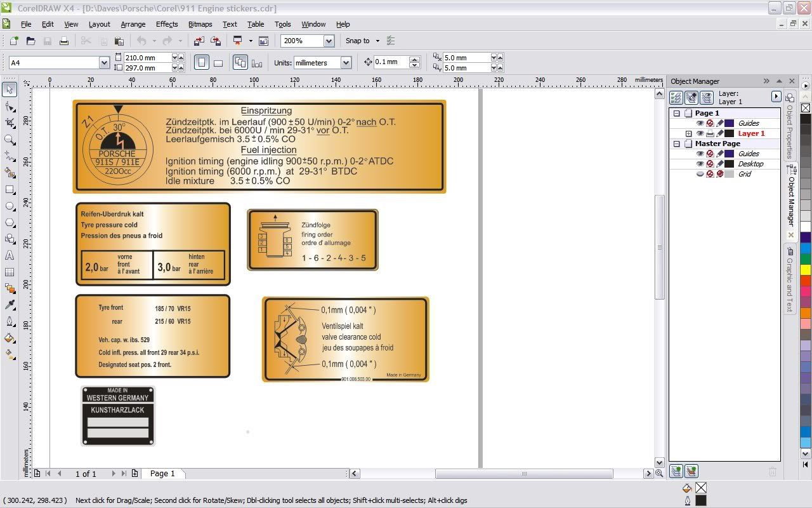Screen dimensions: 812x508
Task: Select the Ellipse tool
Action: [10, 206]
